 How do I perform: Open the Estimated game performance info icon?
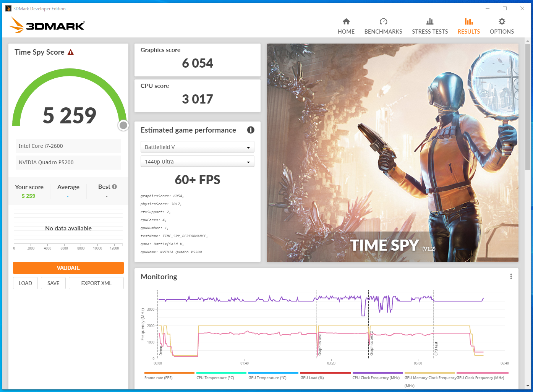251,130
